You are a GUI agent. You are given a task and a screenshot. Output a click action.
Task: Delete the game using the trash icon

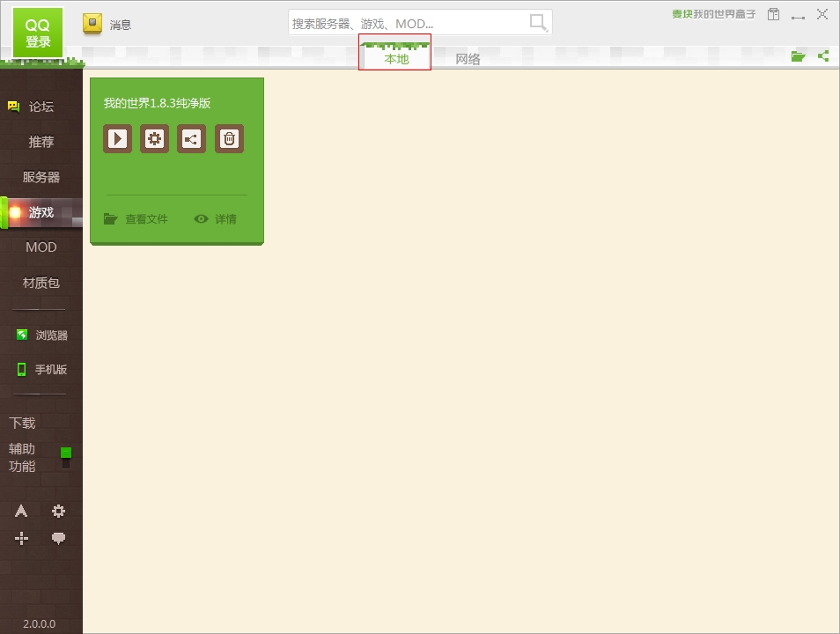(x=229, y=138)
